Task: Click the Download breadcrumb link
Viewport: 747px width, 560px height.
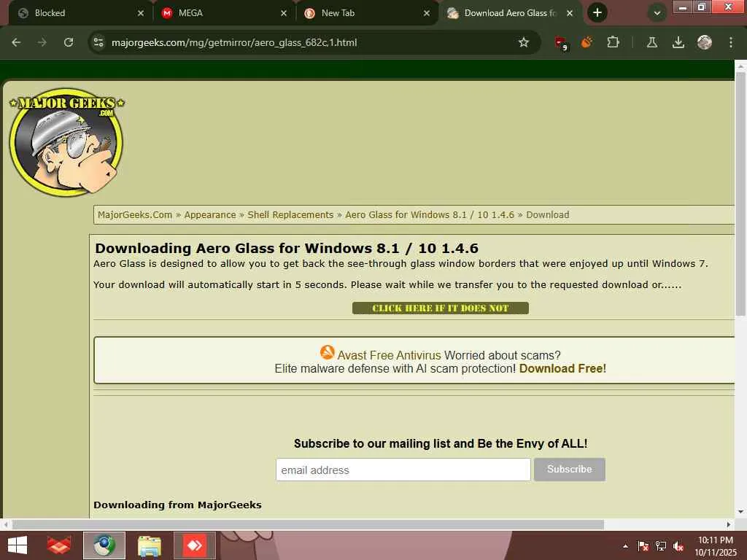Action: point(547,215)
